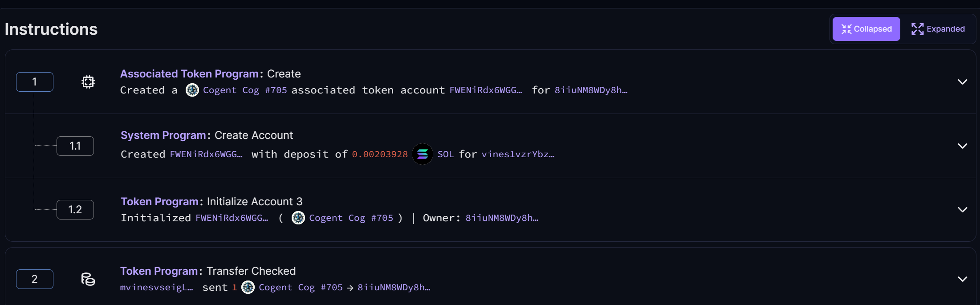Expand the Transfer Checked instruction
980x305 pixels.
[962, 279]
